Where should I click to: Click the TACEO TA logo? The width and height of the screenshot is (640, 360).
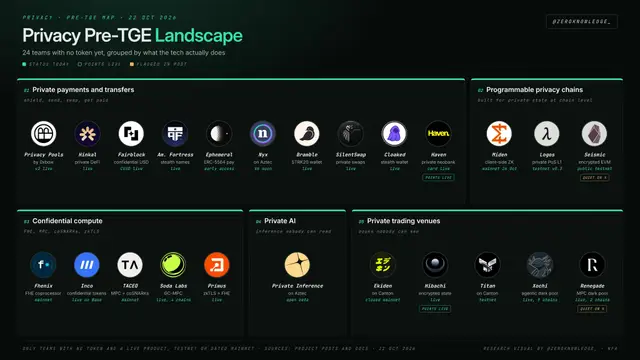coord(130,265)
